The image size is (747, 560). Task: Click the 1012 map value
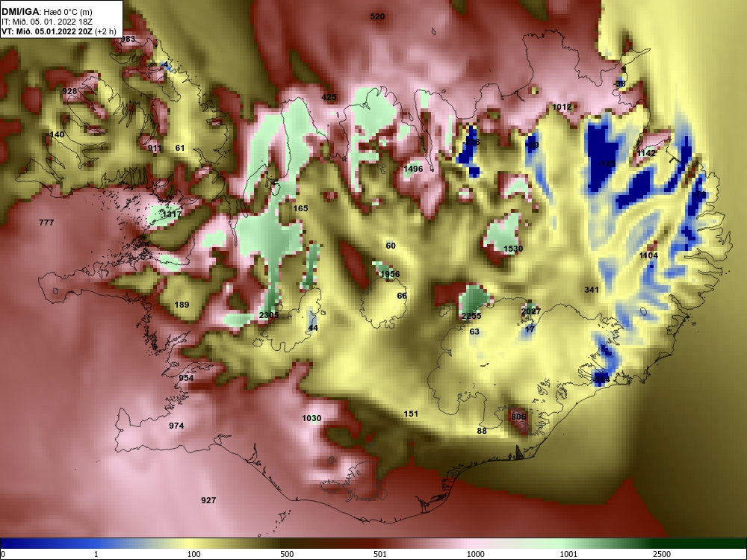(x=562, y=107)
